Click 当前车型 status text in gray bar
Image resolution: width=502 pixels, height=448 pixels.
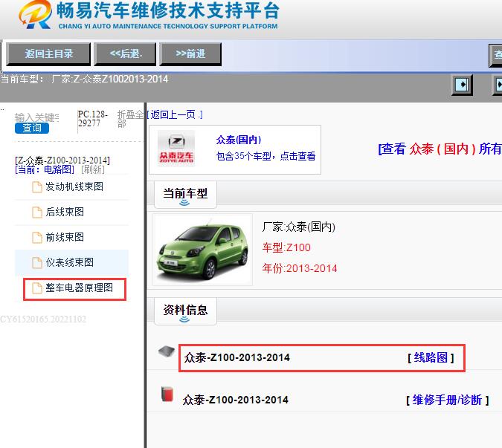click(x=84, y=79)
